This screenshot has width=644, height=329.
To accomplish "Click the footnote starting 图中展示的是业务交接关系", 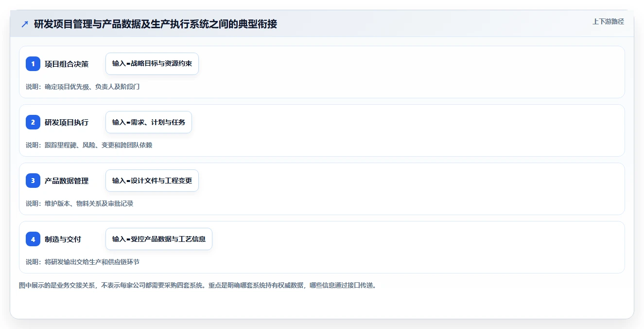I will [x=198, y=285].
